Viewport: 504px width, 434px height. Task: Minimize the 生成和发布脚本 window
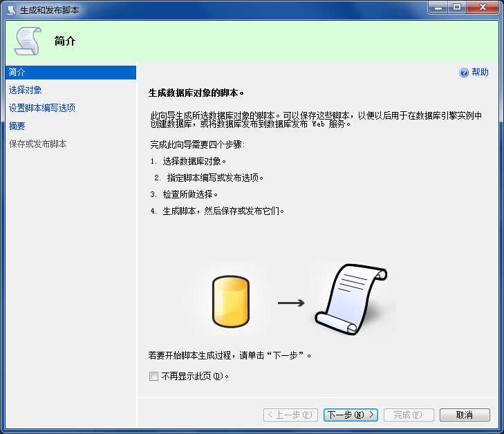[x=438, y=7]
